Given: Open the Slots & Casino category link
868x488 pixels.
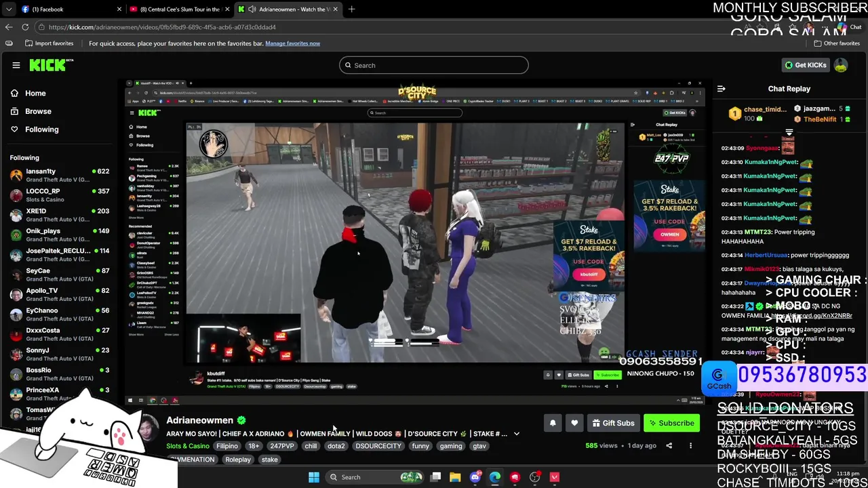Looking at the screenshot, I should pyautogui.click(x=188, y=446).
